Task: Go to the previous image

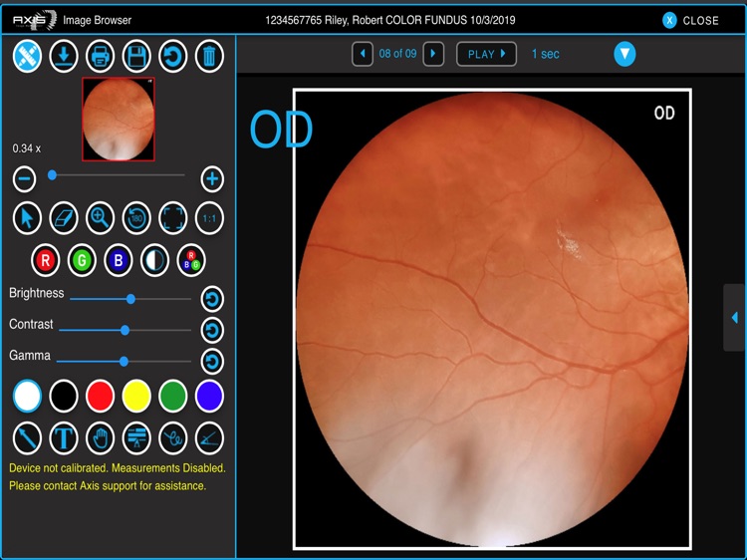Action: tap(363, 54)
